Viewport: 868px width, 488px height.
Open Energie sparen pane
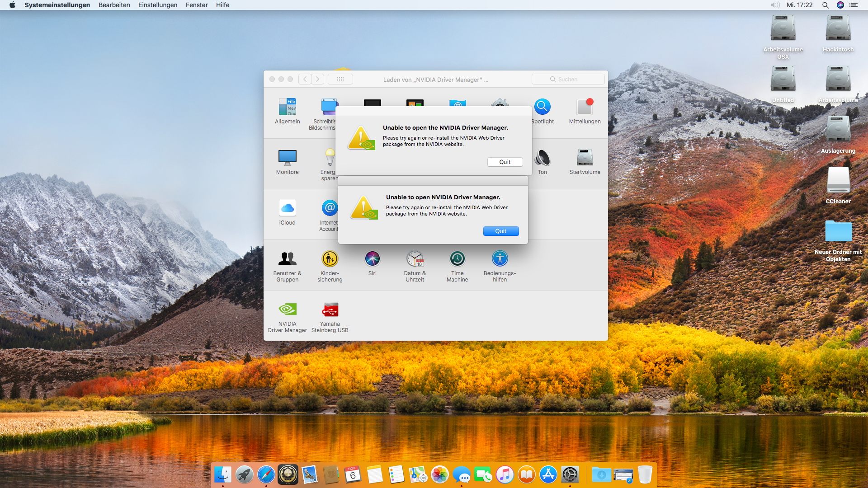(329, 165)
